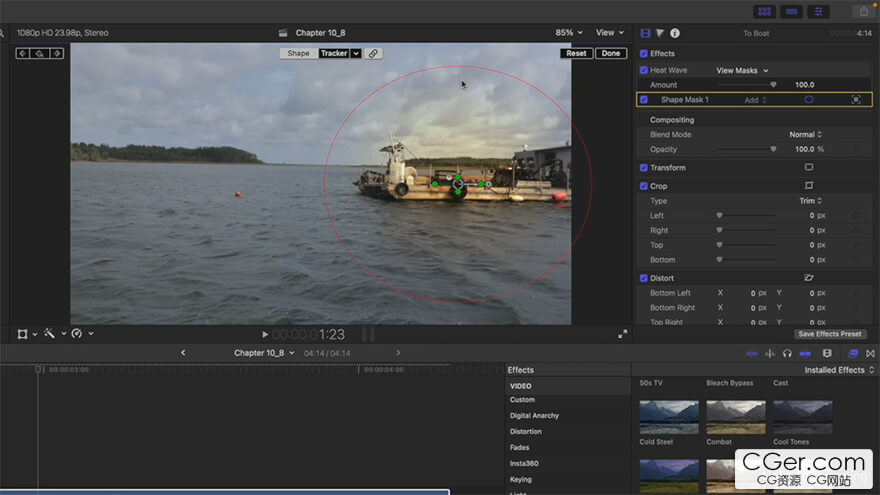The width and height of the screenshot is (880, 495).
Task: Click the clapperboard icon beside Chapter 10_8
Action: click(283, 33)
